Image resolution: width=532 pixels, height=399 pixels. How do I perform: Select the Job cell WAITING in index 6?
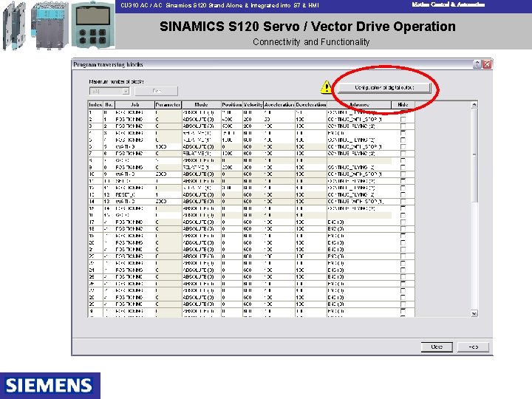point(134,147)
